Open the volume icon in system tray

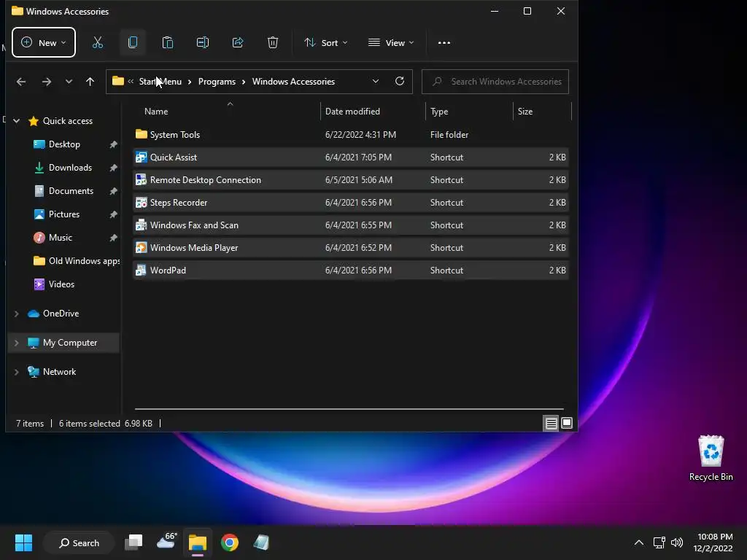(676, 542)
